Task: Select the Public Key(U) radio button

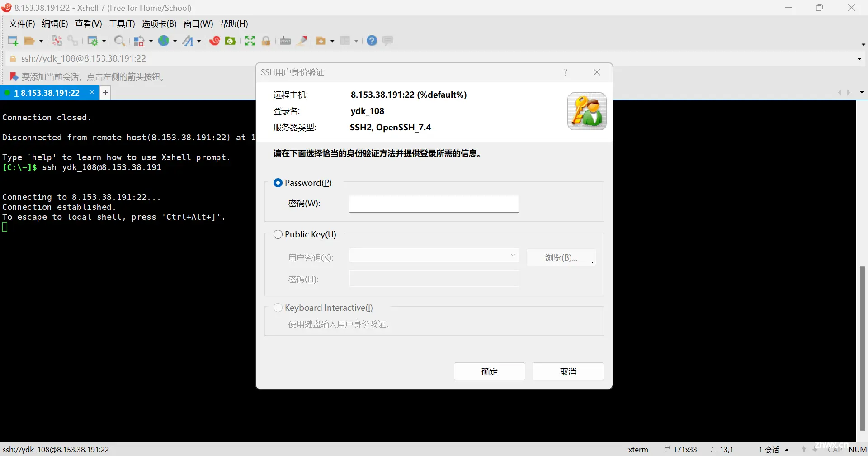Action: [x=278, y=234]
